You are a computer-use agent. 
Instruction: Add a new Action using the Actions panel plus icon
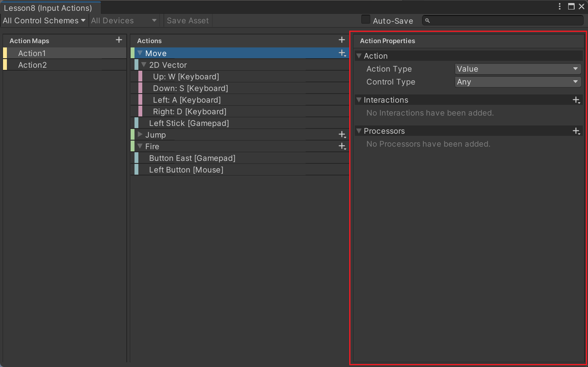point(342,40)
